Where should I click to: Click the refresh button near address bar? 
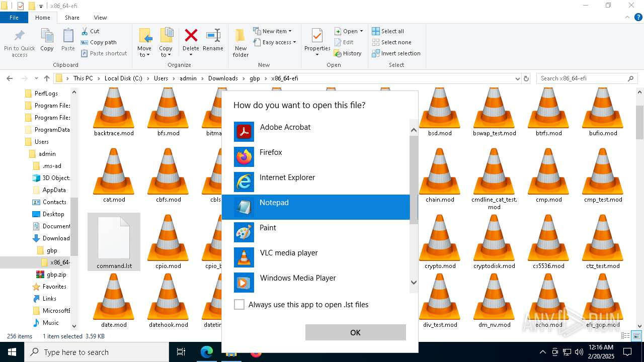coord(526,78)
